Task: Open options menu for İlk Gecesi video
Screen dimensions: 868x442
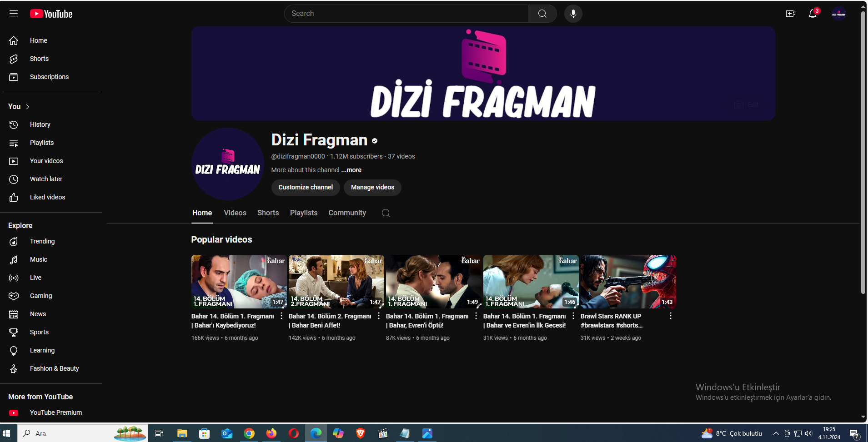Action: 573,316
